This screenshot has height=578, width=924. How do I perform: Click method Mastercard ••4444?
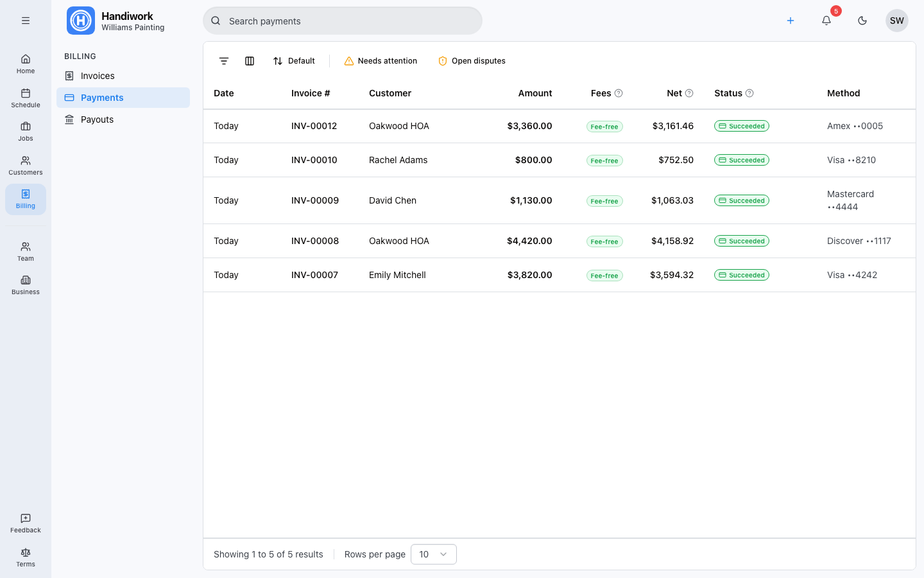pyautogui.click(x=850, y=200)
